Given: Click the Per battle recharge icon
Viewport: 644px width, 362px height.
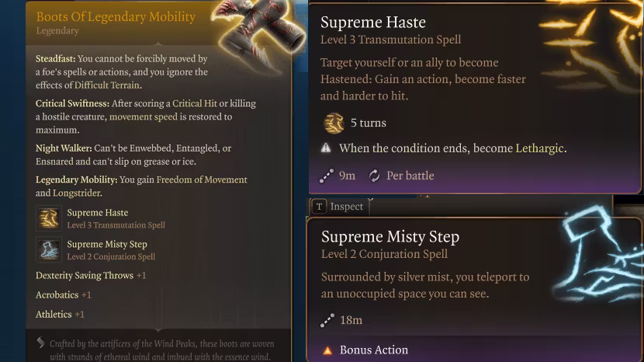Looking at the screenshot, I should click(x=375, y=176).
